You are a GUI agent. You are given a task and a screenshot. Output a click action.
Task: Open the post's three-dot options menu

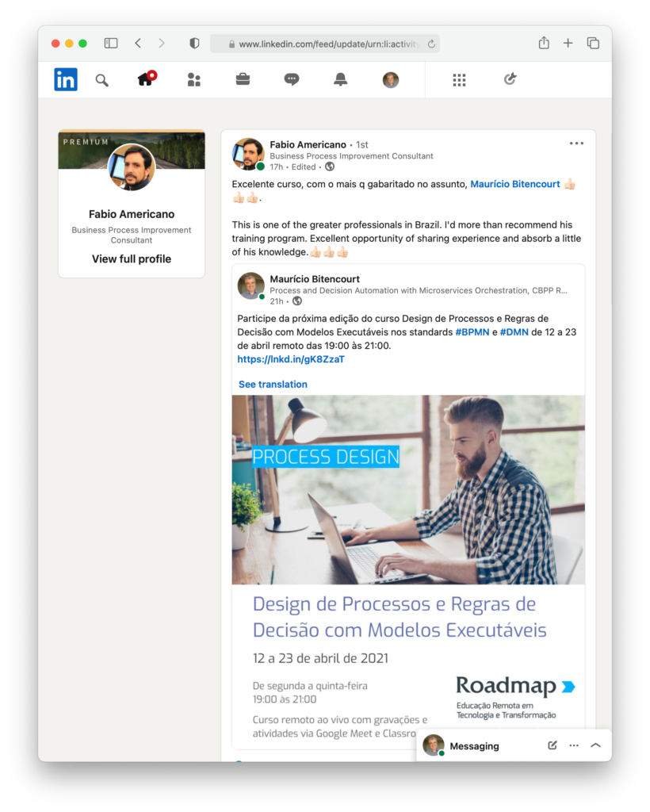(x=576, y=144)
